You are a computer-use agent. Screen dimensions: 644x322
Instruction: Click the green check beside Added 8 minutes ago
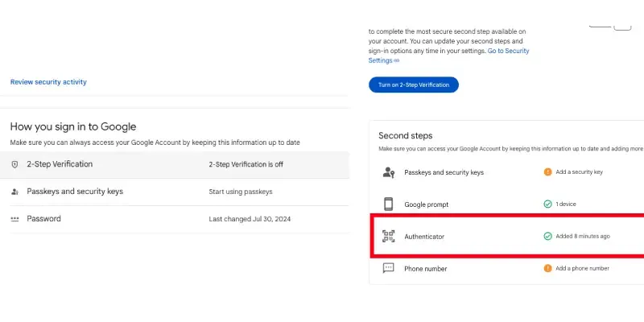[547, 237]
